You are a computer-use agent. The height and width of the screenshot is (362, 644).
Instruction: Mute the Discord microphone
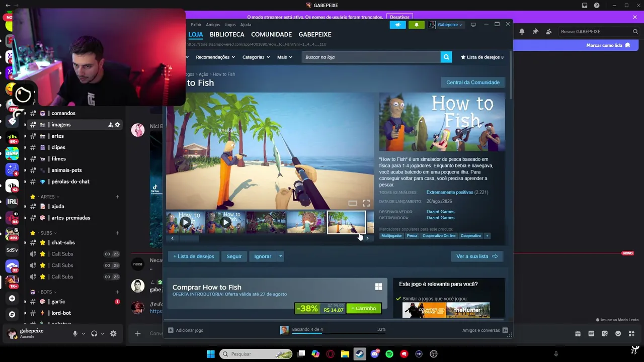point(75,333)
